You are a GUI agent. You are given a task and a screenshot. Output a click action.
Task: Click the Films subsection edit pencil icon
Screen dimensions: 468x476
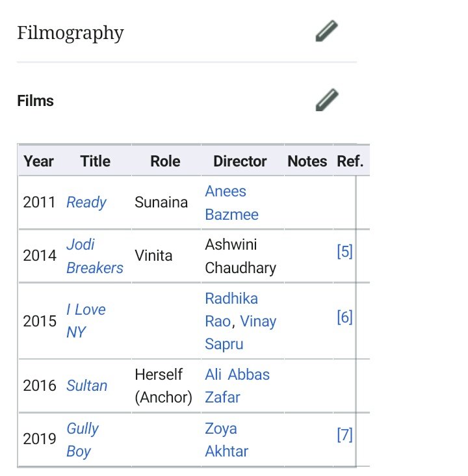coord(327,100)
